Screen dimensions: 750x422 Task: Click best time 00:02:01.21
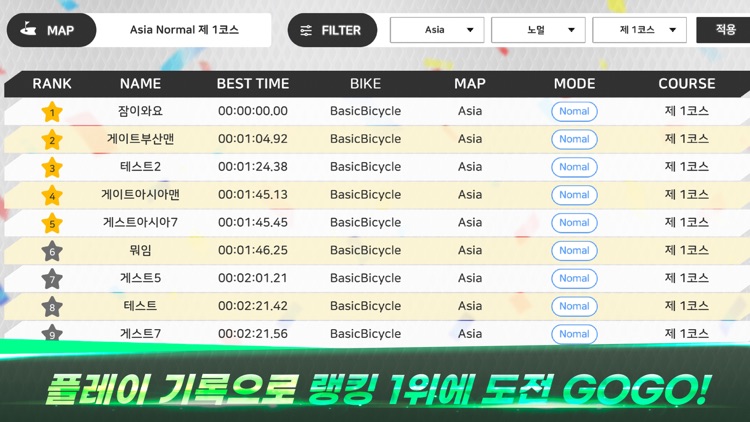click(253, 278)
